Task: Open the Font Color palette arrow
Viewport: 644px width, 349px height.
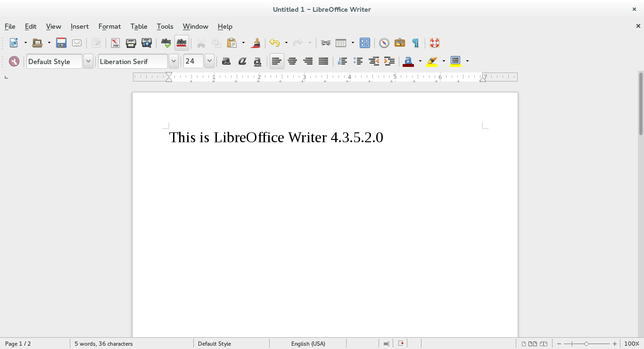Action: (420, 61)
